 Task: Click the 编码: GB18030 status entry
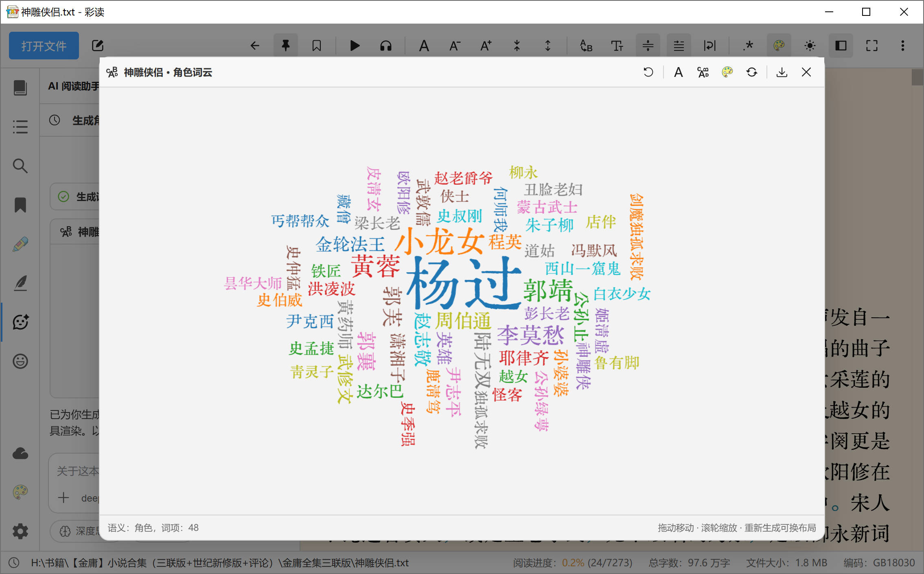click(879, 563)
